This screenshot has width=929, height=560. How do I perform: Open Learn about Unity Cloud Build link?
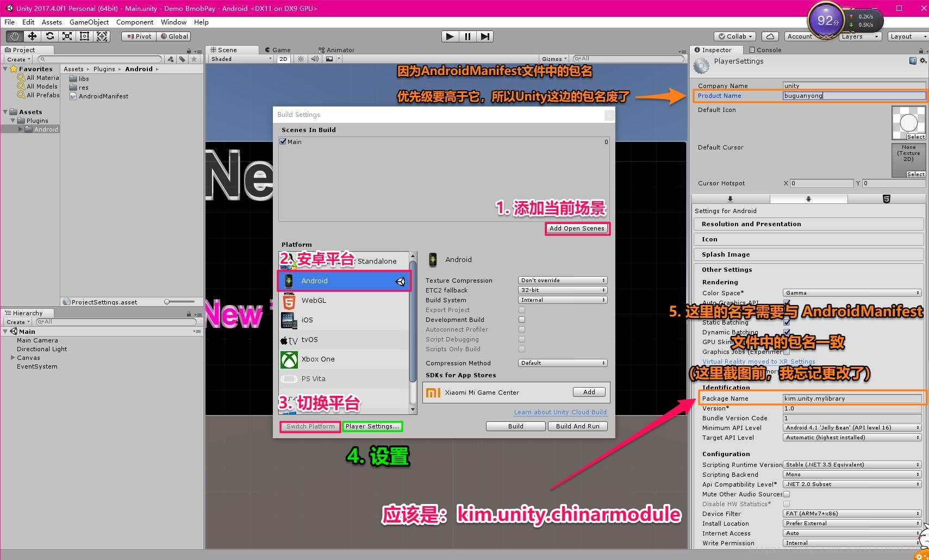(x=560, y=412)
